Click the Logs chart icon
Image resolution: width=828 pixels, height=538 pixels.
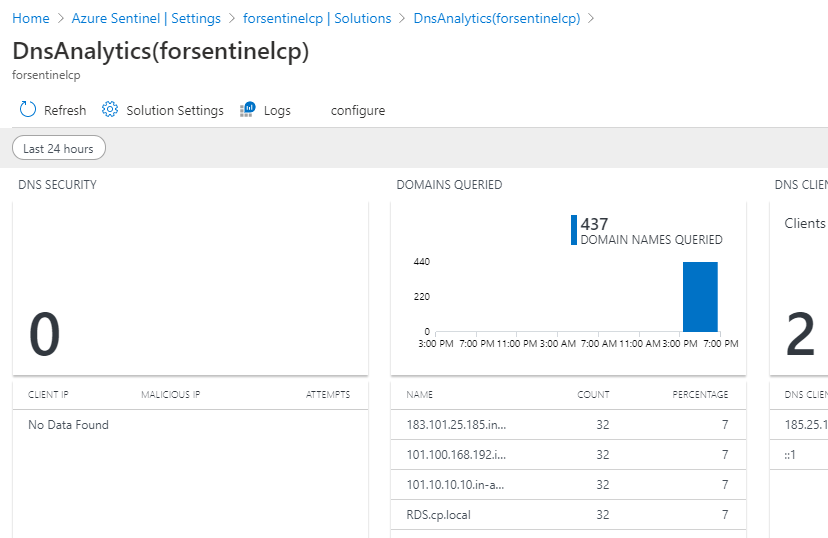click(x=248, y=109)
